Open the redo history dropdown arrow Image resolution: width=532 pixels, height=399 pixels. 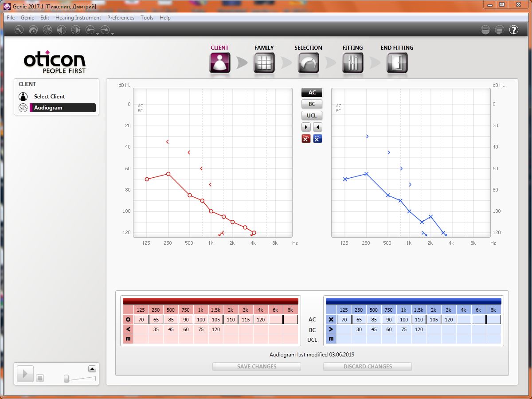[112, 34]
